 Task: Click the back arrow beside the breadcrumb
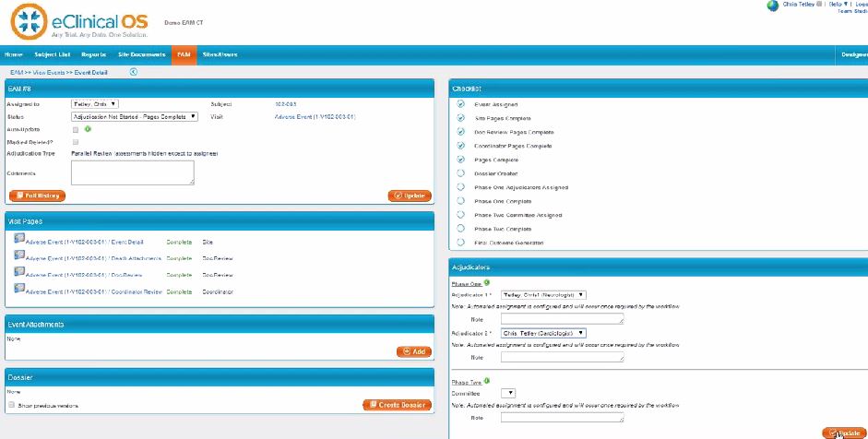134,71
